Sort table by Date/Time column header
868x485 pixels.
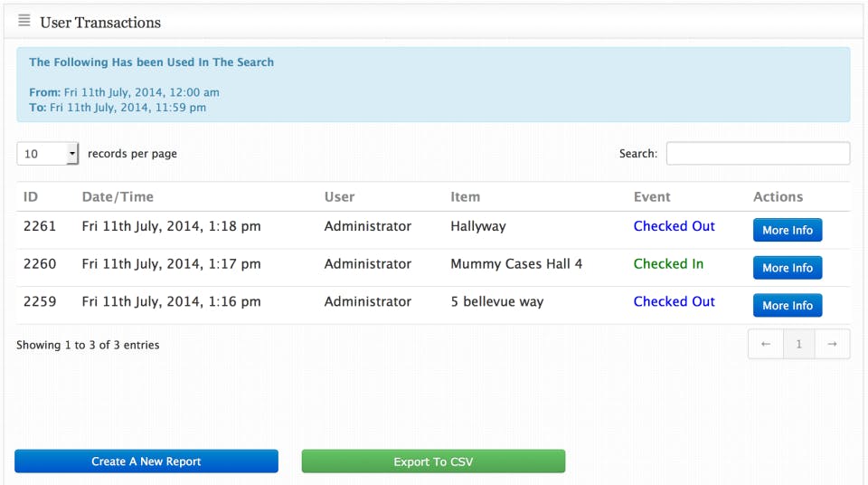[x=118, y=196]
